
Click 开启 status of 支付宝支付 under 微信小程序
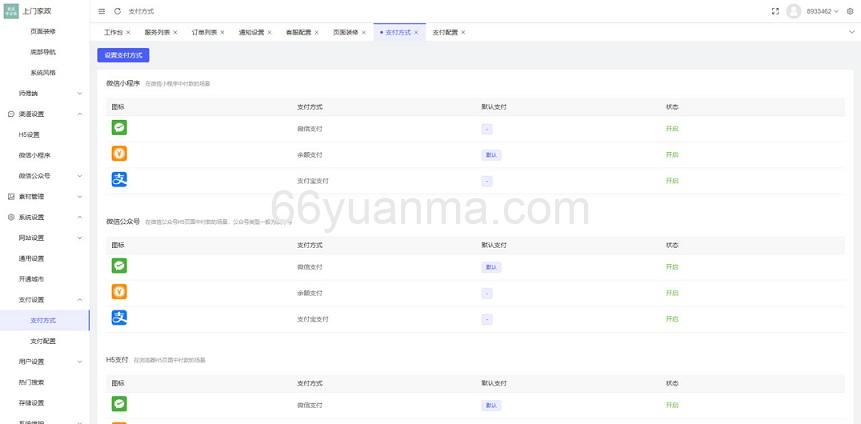(x=672, y=181)
